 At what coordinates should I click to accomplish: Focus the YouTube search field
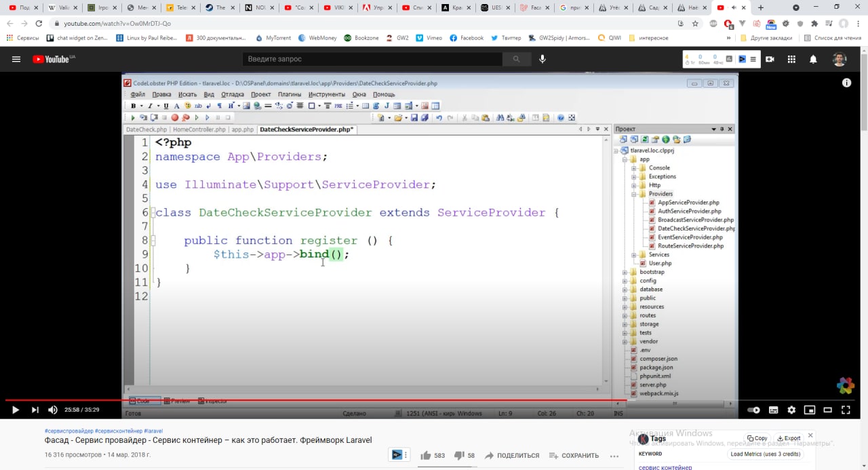tap(372, 59)
